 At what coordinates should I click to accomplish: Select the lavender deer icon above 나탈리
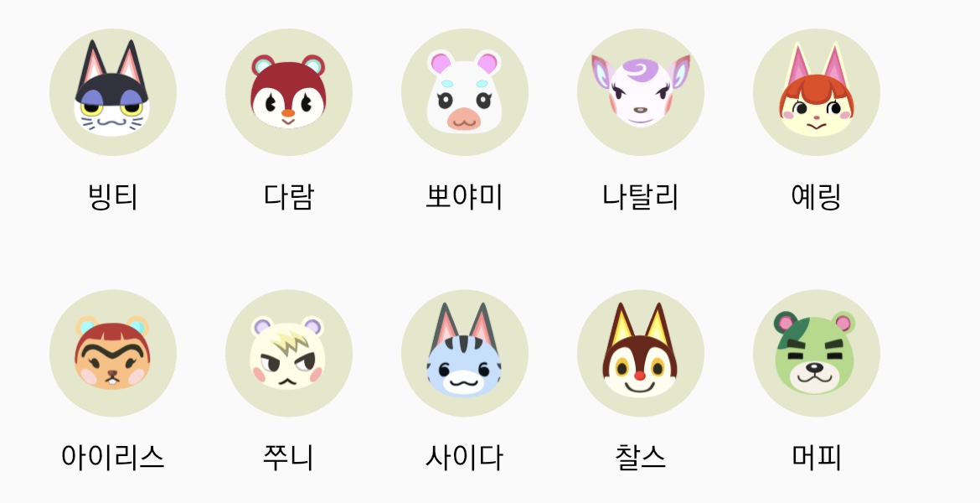point(641,92)
